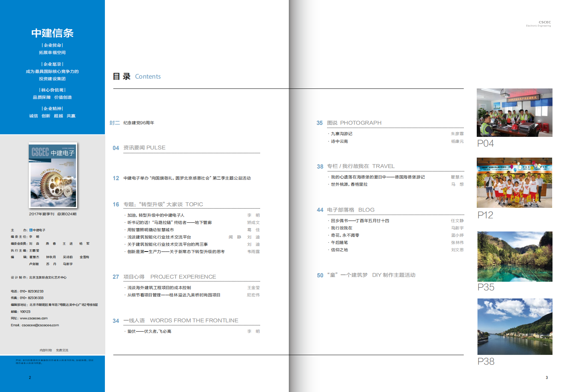Click author name '蓝小婷'
The image size is (578, 392).
click(457, 235)
